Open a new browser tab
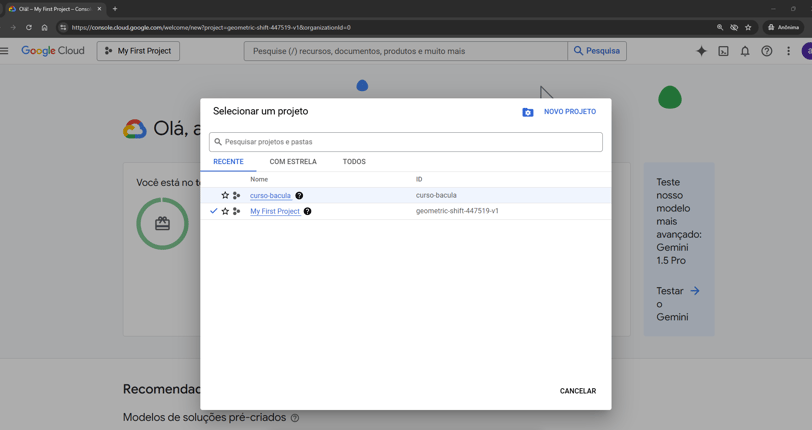Viewport: 812px width, 430px height. point(115,9)
